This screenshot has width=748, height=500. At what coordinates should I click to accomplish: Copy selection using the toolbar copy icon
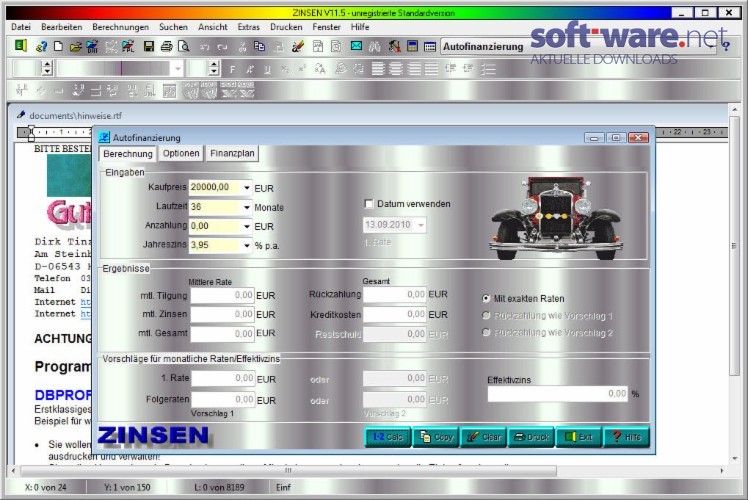coord(260,46)
